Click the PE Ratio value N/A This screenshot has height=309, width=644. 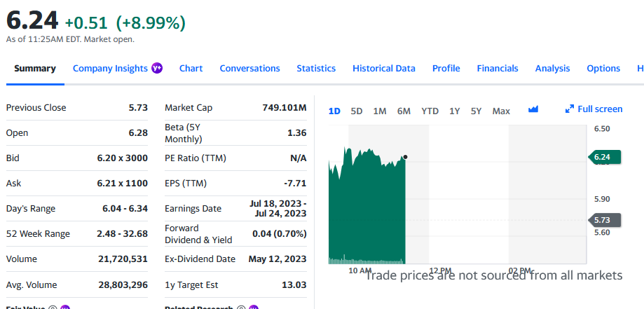299,158
